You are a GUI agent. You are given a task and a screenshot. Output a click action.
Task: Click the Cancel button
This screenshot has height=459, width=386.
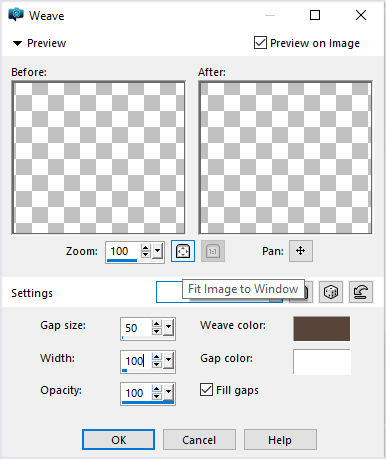(199, 440)
